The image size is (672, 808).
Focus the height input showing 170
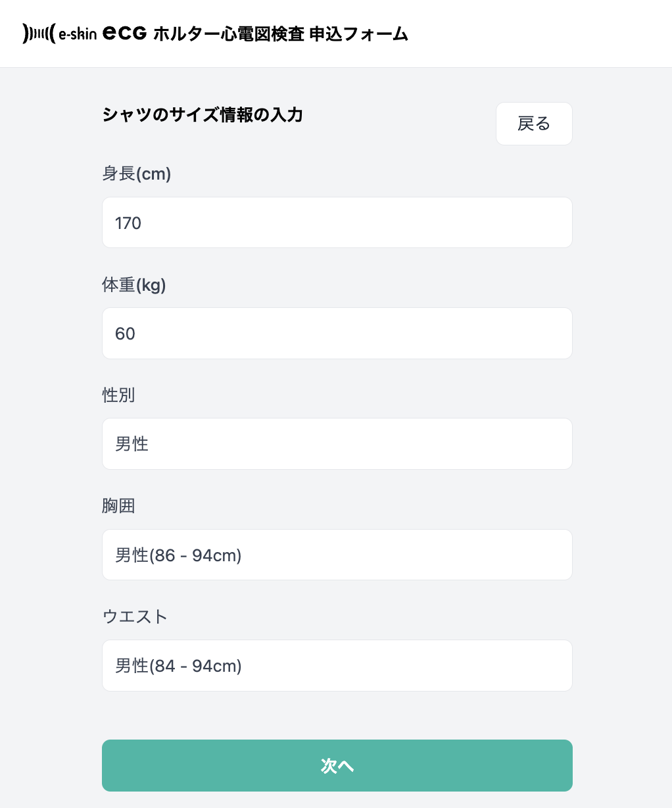[337, 223]
